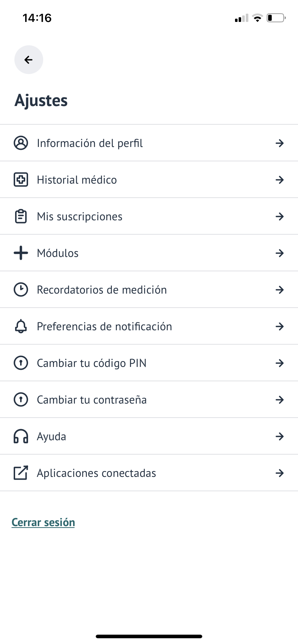
Task: Tap the profile avatar icon
Action: [21, 143]
